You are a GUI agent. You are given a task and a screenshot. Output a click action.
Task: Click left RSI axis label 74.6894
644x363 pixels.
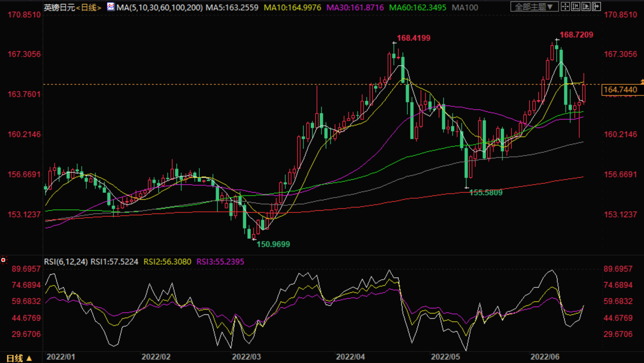[26, 285]
